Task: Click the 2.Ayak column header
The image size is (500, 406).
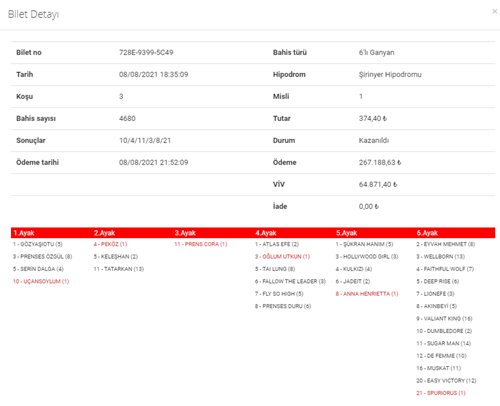Action: pyautogui.click(x=104, y=233)
